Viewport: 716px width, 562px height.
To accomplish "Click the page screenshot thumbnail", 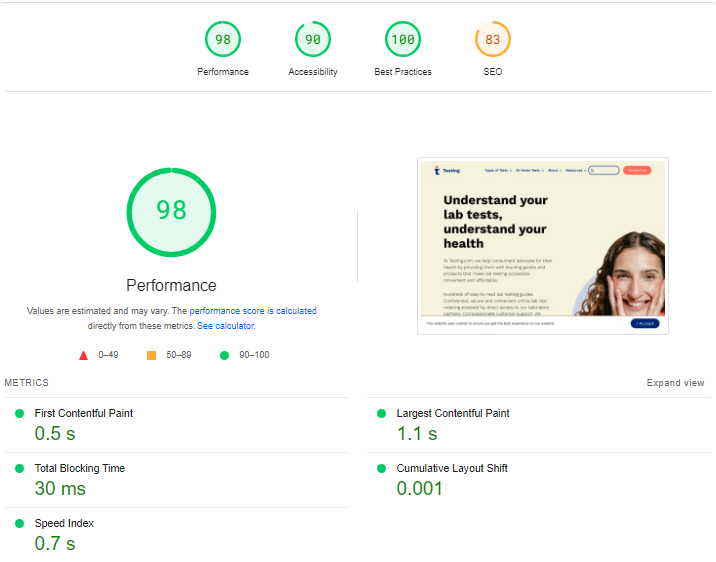I will [x=543, y=246].
